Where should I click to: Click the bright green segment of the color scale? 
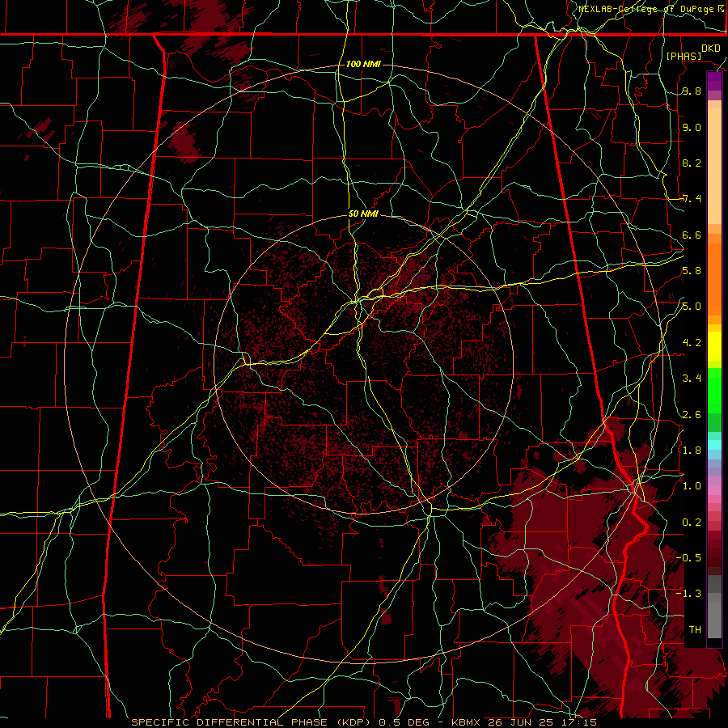pyautogui.click(x=714, y=391)
